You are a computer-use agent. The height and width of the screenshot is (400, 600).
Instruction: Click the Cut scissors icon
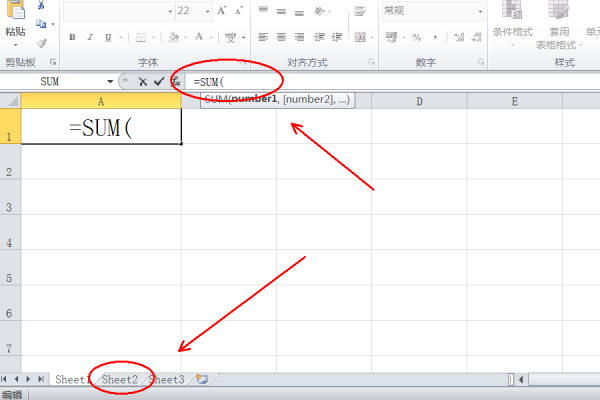pyautogui.click(x=41, y=5)
